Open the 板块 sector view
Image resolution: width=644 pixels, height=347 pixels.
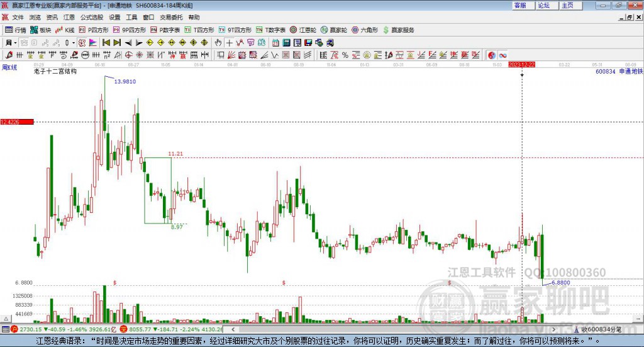(x=41, y=30)
